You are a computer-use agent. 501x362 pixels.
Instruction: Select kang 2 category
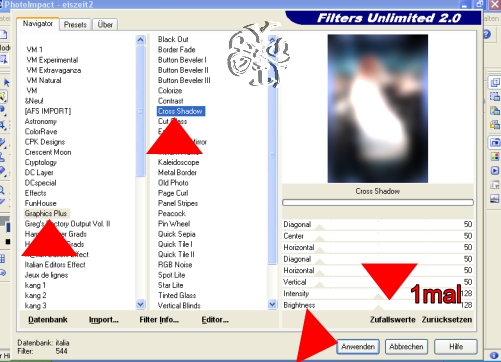tap(35, 296)
